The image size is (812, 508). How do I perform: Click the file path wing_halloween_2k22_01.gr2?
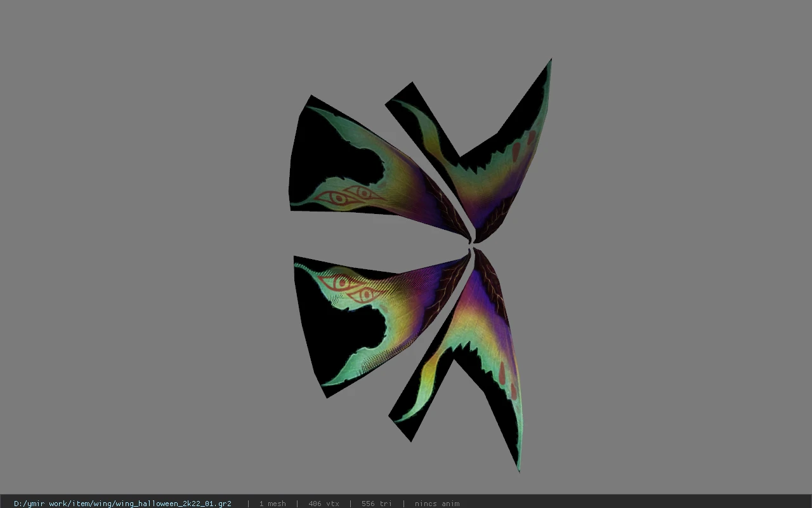122,504
